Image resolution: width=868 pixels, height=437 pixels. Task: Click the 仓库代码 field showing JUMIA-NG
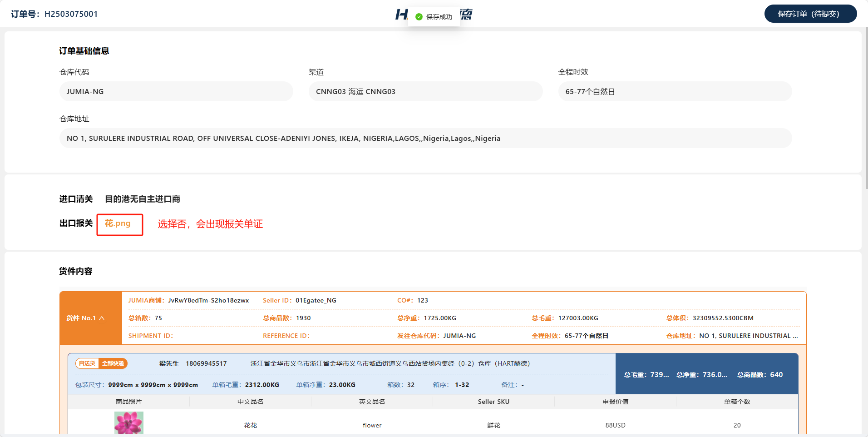pyautogui.click(x=176, y=91)
